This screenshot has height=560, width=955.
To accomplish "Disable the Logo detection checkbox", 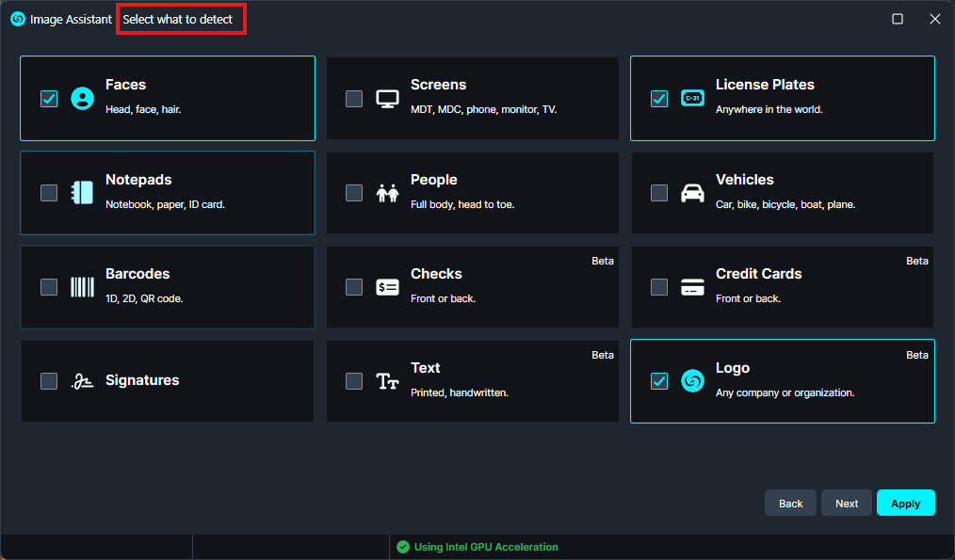I will tap(659, 381).
